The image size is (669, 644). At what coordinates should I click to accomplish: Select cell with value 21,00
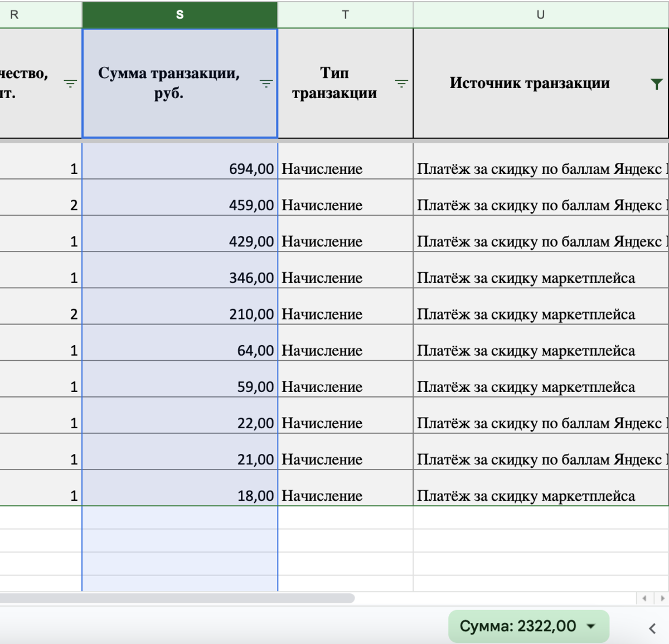pyautogui.click(x=180, y=451)
